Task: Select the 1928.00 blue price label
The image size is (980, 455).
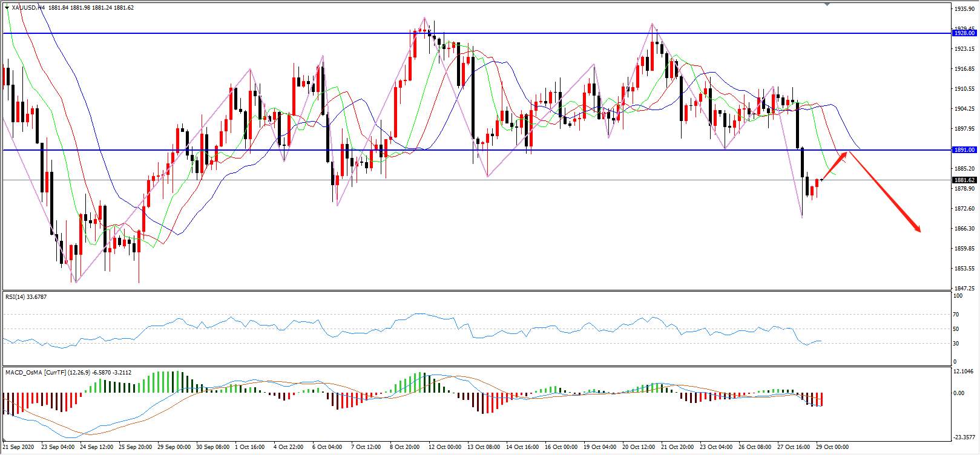Action: click(x=964, y=33)
